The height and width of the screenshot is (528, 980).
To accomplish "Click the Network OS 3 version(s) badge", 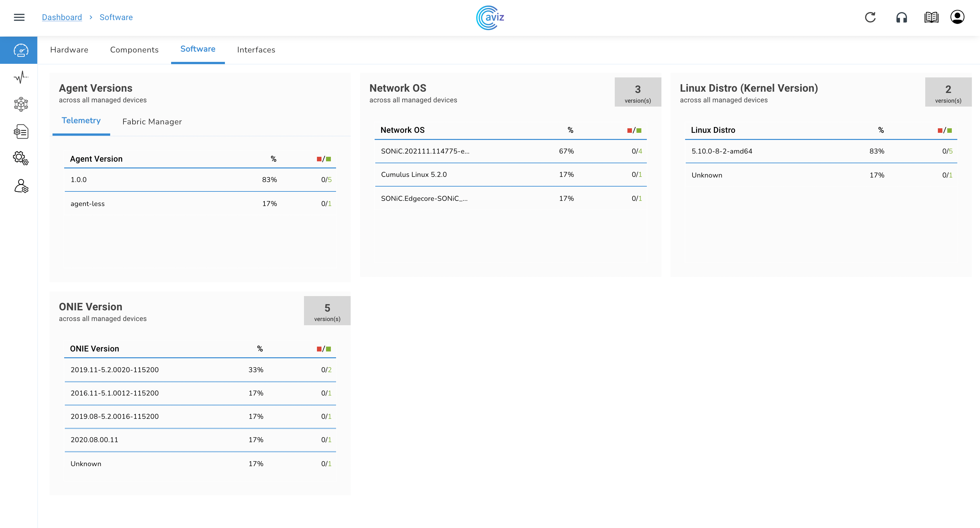I will tap(637, 92).
